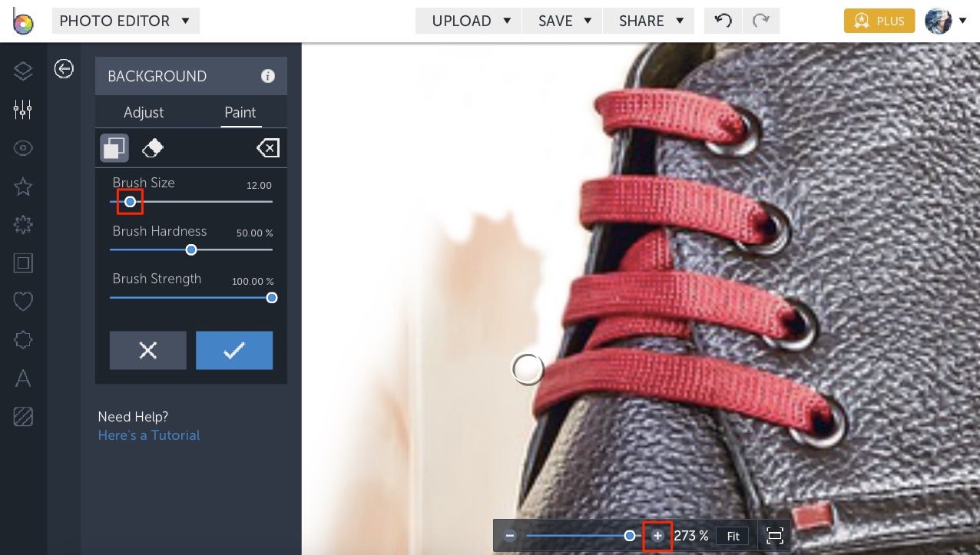Expand the SHARE dropdown
980x555 pixels.
[648, 21]
